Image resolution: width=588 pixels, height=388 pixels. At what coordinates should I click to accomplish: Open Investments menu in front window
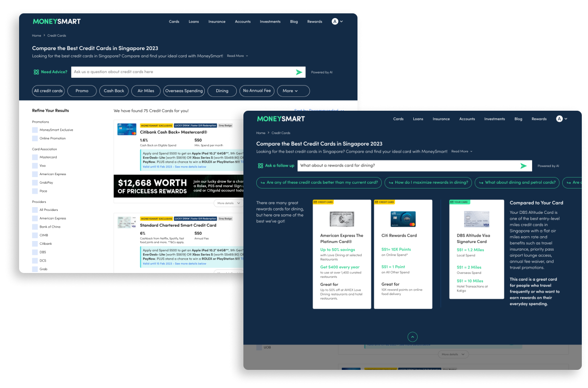(x=494, y=119)
